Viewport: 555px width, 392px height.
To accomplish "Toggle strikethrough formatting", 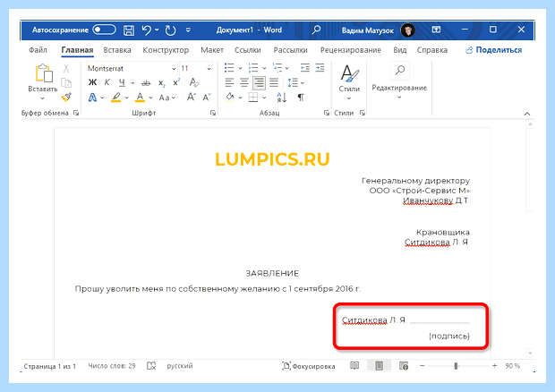I will pyautogui.click(x=146, y=83).
